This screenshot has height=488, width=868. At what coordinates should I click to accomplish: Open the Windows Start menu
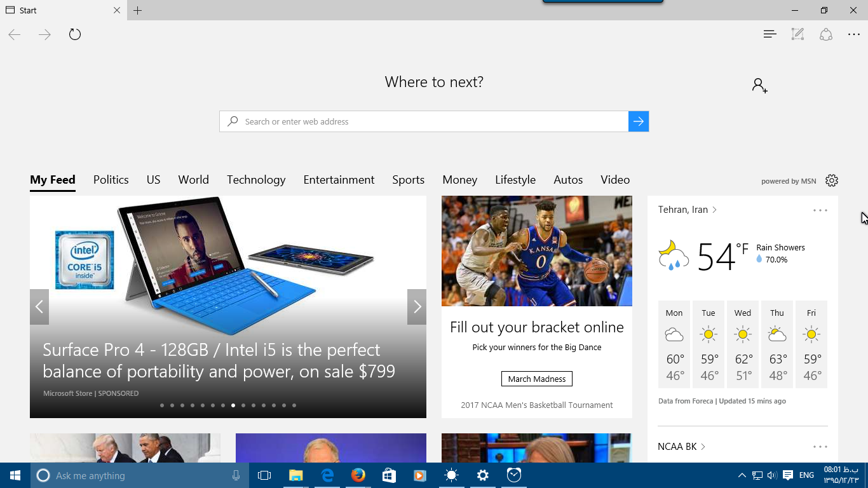(15, 475)
